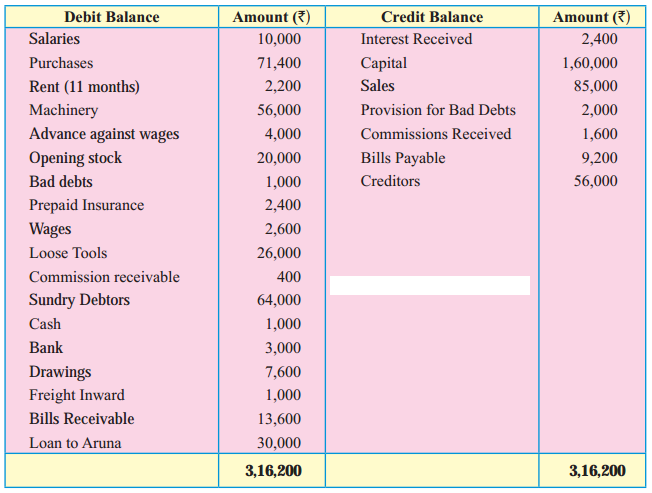Select the Commission receivable label
The height and width of the screenshot is (493, 652).
(104, 277)
